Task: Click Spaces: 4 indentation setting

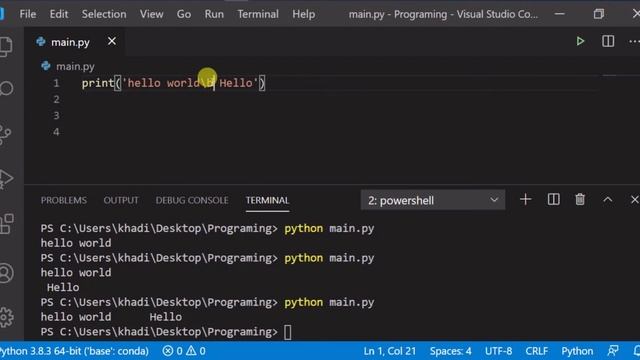Action: click(450, 351)
